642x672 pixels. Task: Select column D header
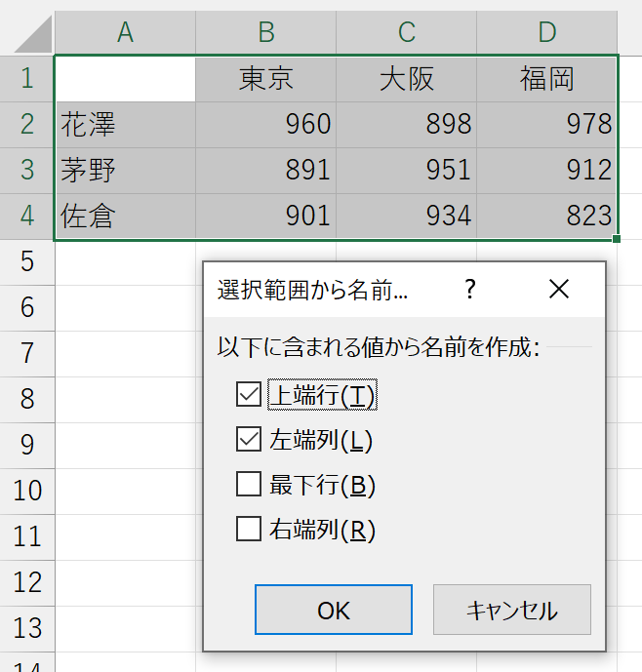pyautogui.click(x=546, y=32)
